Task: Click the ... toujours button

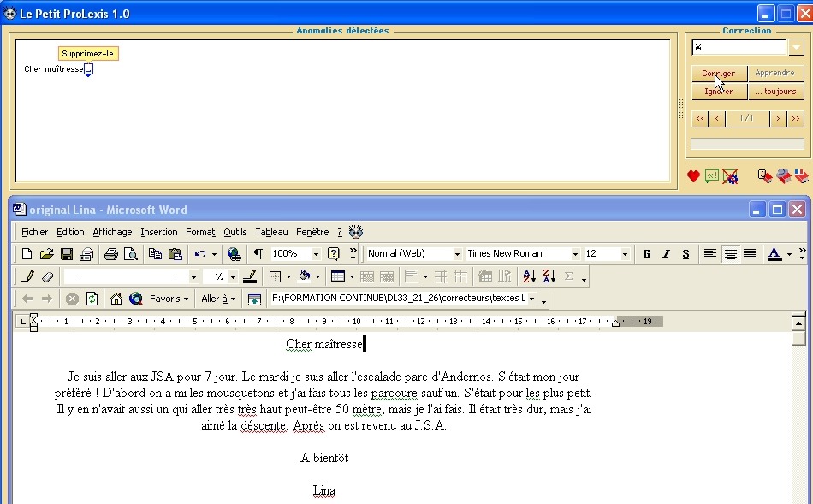Action: 775,92
